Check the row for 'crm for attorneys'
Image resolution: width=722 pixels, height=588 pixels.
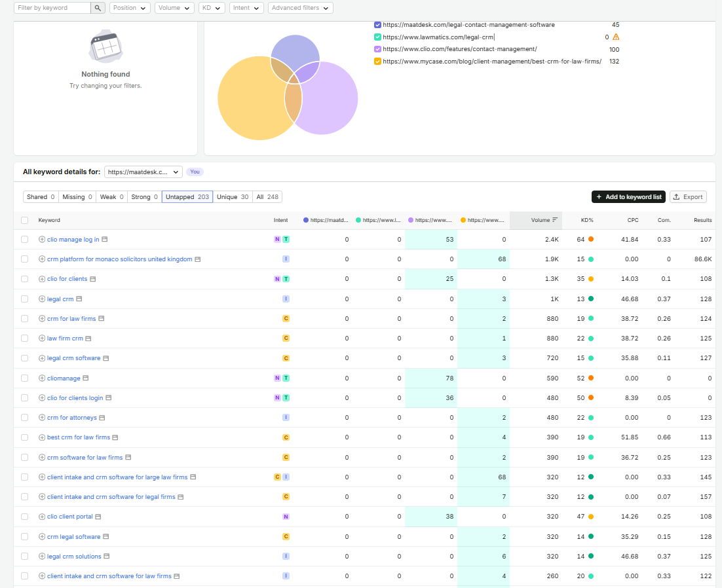point(25,418)
